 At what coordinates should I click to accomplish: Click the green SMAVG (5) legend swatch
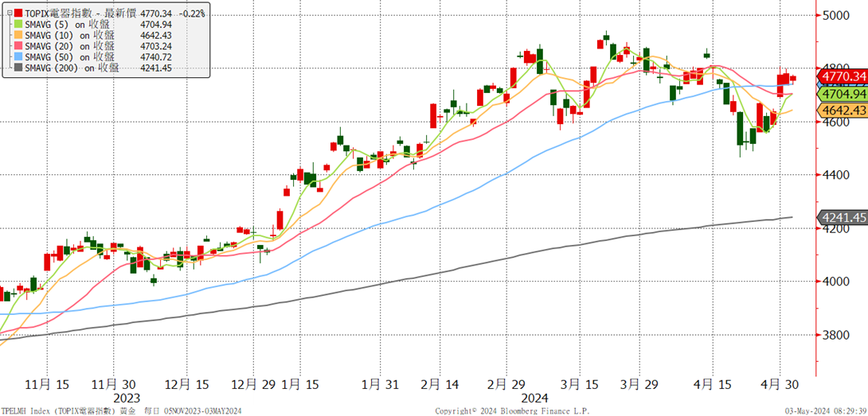click(19, 25)
